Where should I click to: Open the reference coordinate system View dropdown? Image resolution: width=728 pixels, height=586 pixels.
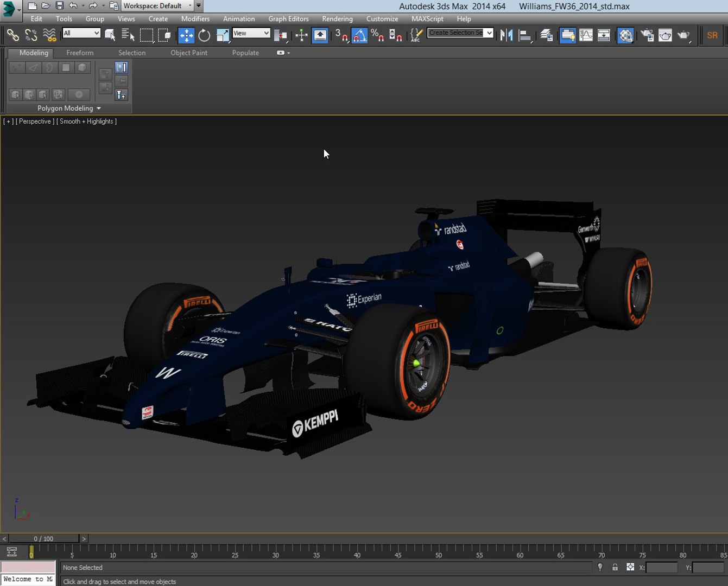click(251, 33)
